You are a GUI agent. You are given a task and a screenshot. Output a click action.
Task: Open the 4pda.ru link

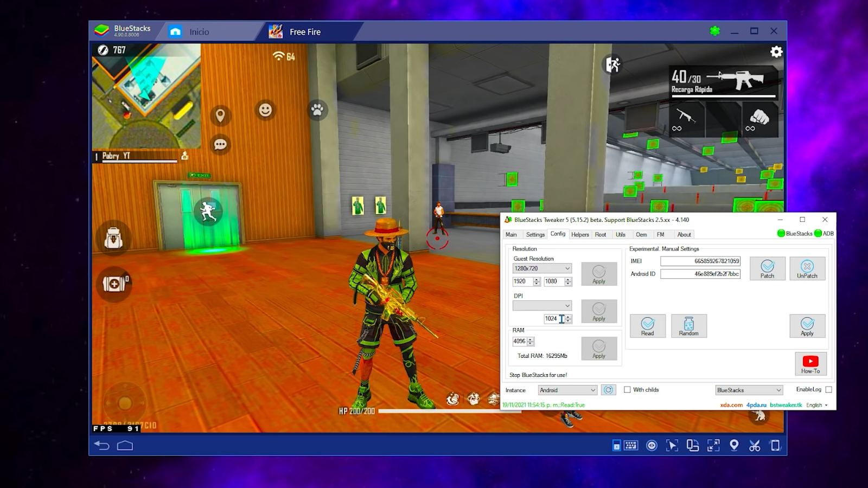click(x=756, y=405)
